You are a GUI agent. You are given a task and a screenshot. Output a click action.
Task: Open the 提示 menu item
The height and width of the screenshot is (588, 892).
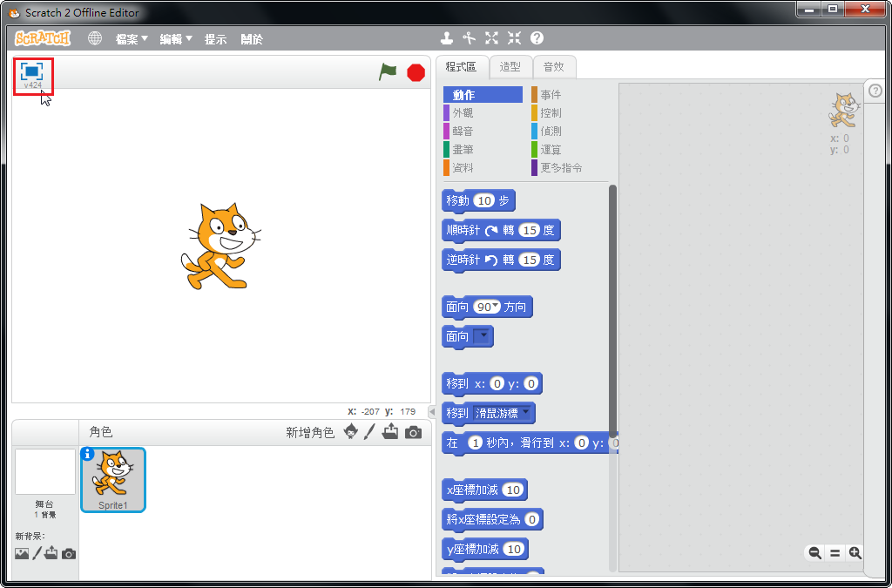pyautogui.click(x=216, y=38)
